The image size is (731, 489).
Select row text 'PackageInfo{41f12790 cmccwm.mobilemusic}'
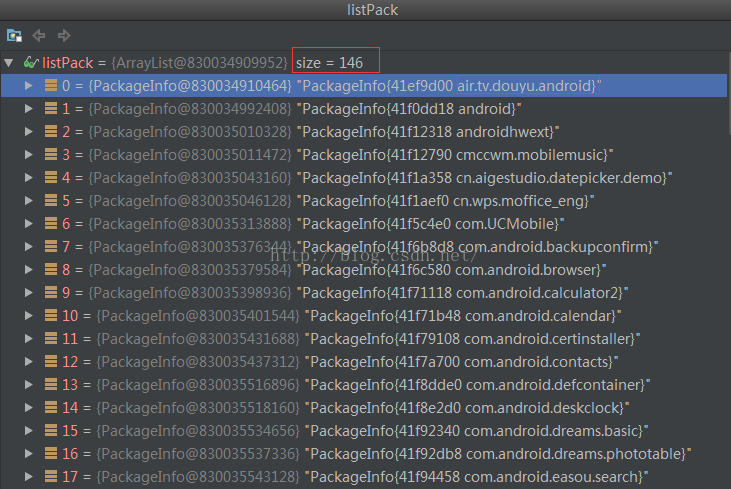click(455, 155)
